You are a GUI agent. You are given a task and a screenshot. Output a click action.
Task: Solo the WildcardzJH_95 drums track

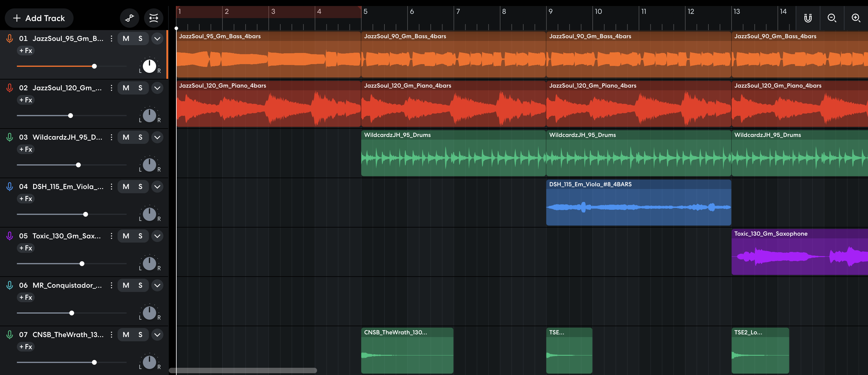[x=140, y=137]
